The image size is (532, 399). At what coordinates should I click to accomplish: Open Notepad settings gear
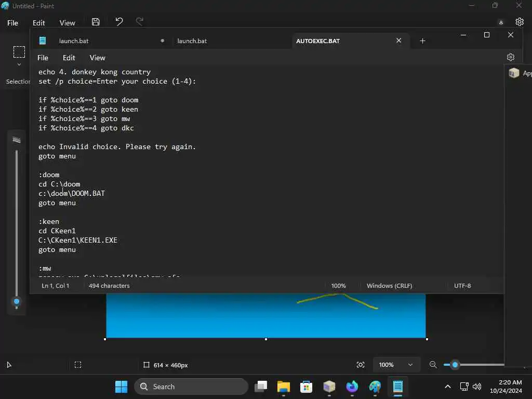511,57
